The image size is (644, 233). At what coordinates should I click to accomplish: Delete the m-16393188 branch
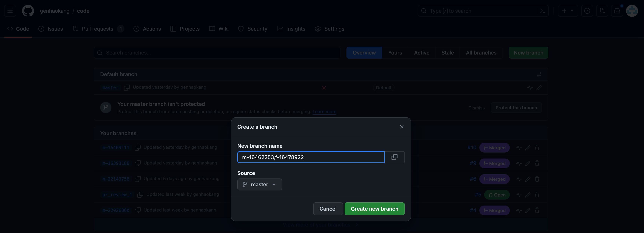537,164
